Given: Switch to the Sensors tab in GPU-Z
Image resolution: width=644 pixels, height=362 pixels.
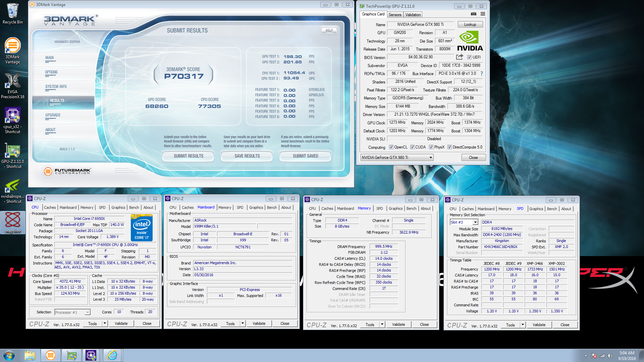Looking at the screenshot, I should [395, 15].
